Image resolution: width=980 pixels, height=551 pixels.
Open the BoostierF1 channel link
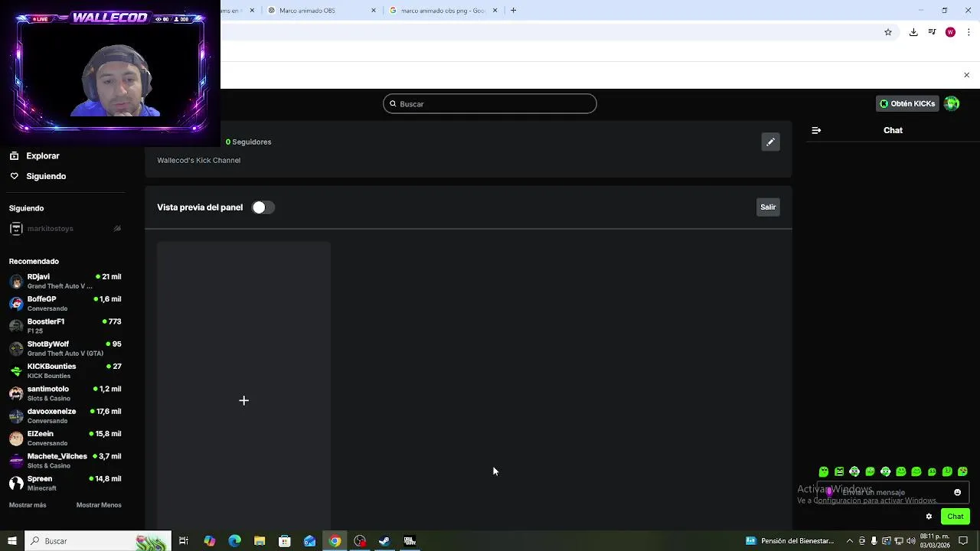(x=65, y=326)
